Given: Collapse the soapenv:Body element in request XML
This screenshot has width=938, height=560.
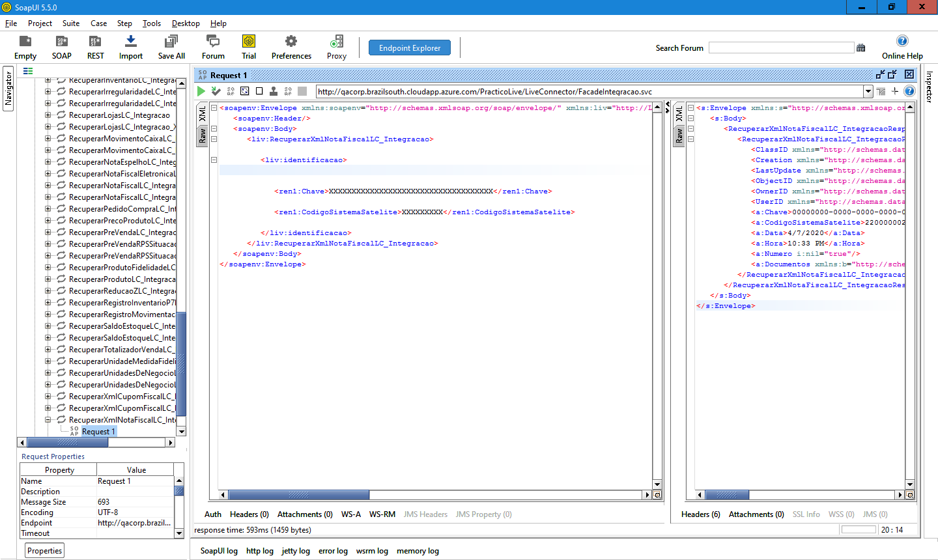Looking at the screenshot, I should point(214,129).
